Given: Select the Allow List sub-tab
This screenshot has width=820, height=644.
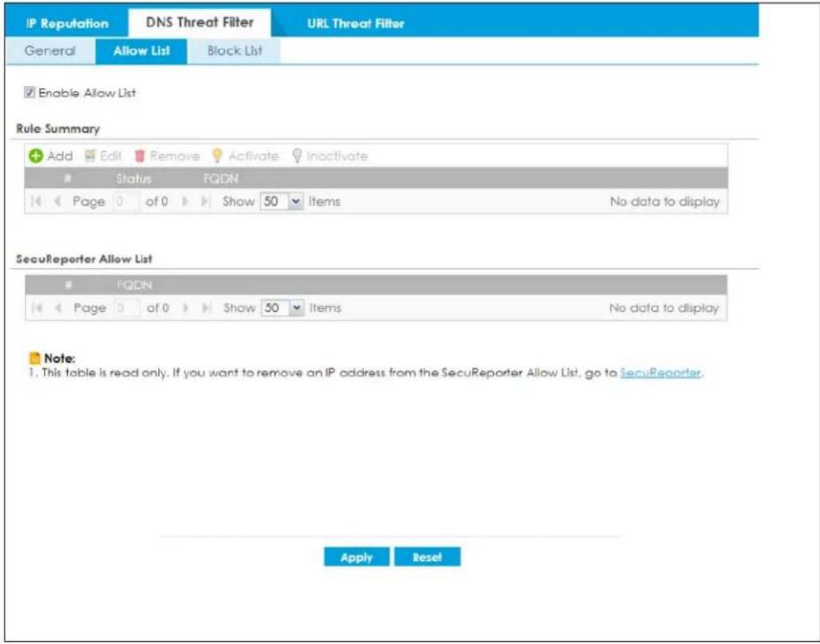Looking at the screenshot, I should 142,51.
